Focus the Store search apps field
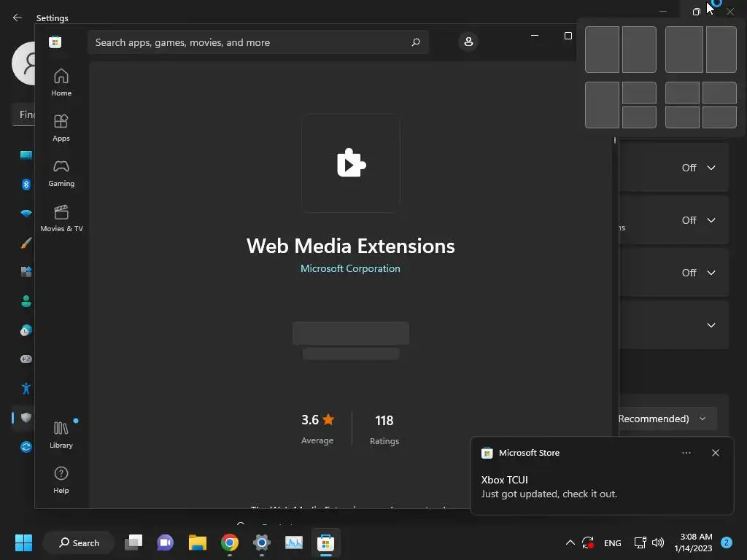Viewport: 747px width, 560px height. 258,42
